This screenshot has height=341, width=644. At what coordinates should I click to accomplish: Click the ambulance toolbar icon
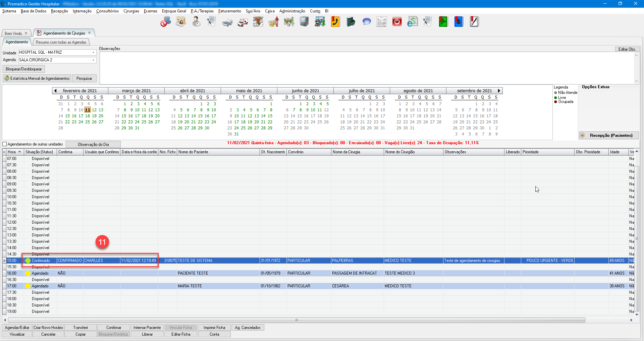coord(243,22)
